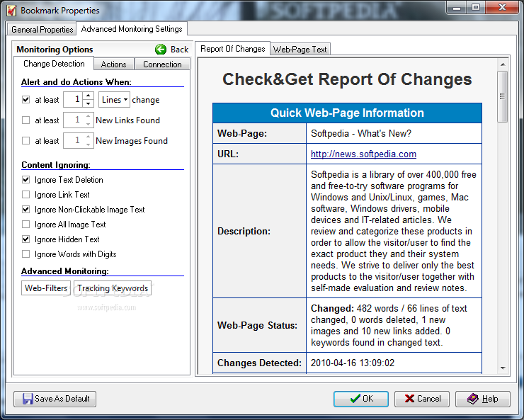
Task: Check Ignore Link Text option
Action: pos(25,195)
